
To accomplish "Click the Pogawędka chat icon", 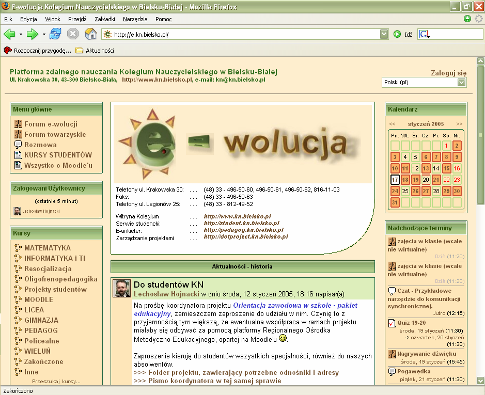I will point(392,371).
